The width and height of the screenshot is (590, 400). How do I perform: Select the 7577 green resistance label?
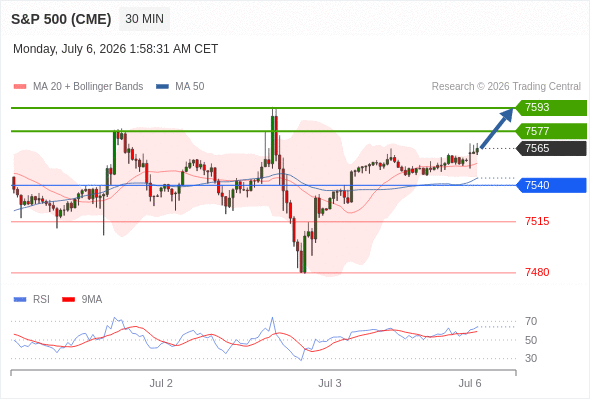551,131
